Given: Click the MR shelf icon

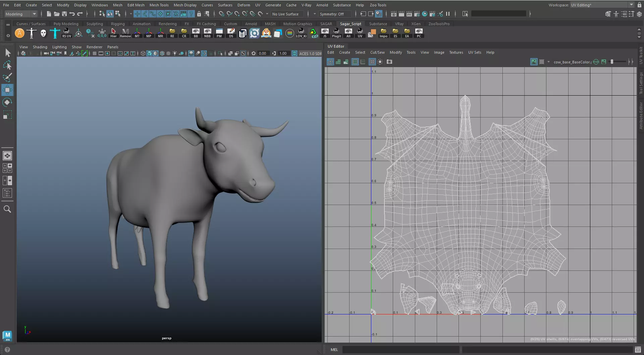Looking at the screenshot, I should pos(161,33).
